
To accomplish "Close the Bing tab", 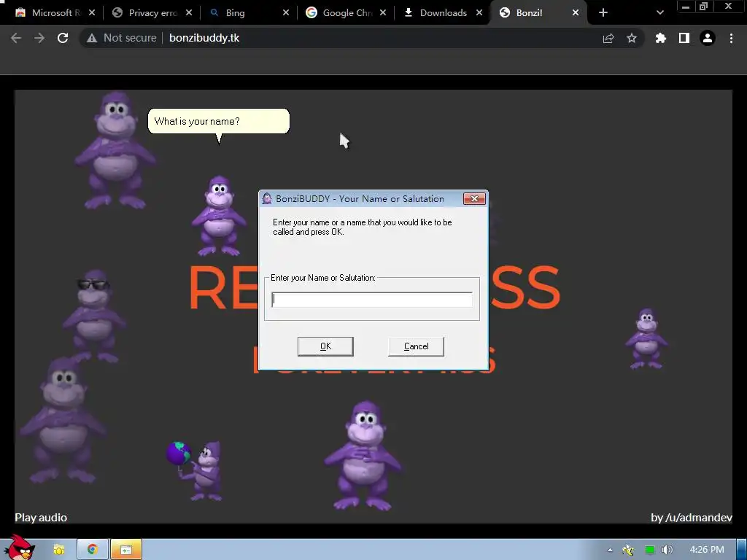I will point(286,13).
